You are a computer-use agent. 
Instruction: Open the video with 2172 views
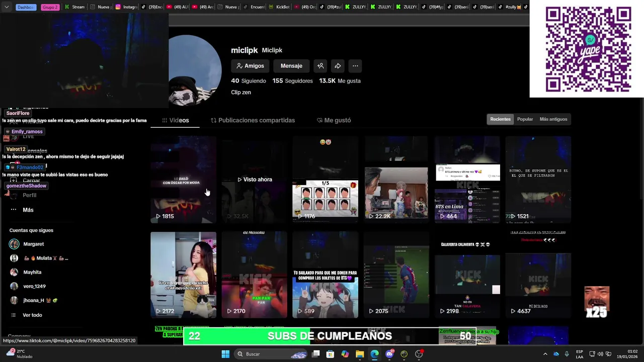(x=183, y=275)
